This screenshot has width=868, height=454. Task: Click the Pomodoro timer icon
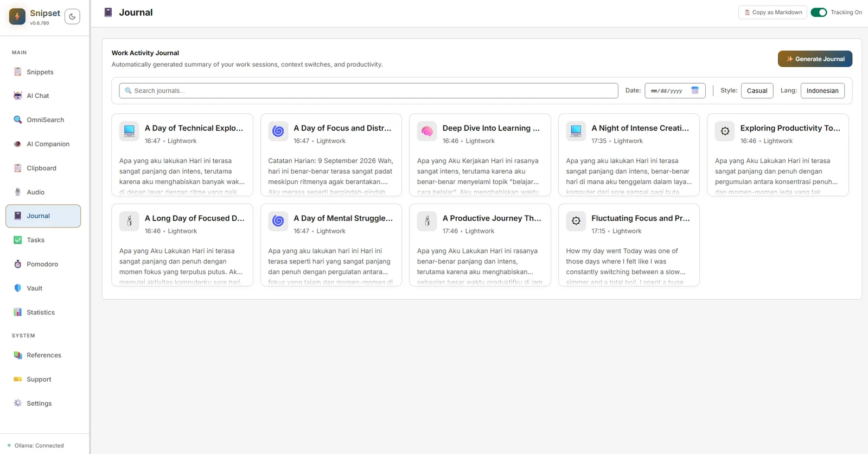click(18, 264)
